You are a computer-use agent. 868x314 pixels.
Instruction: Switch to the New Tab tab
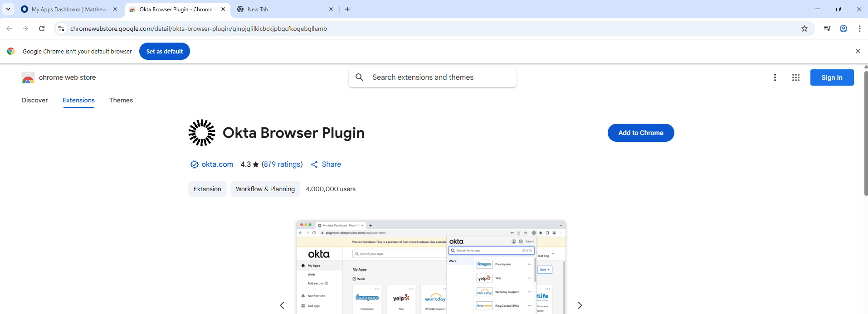[285, 9]
